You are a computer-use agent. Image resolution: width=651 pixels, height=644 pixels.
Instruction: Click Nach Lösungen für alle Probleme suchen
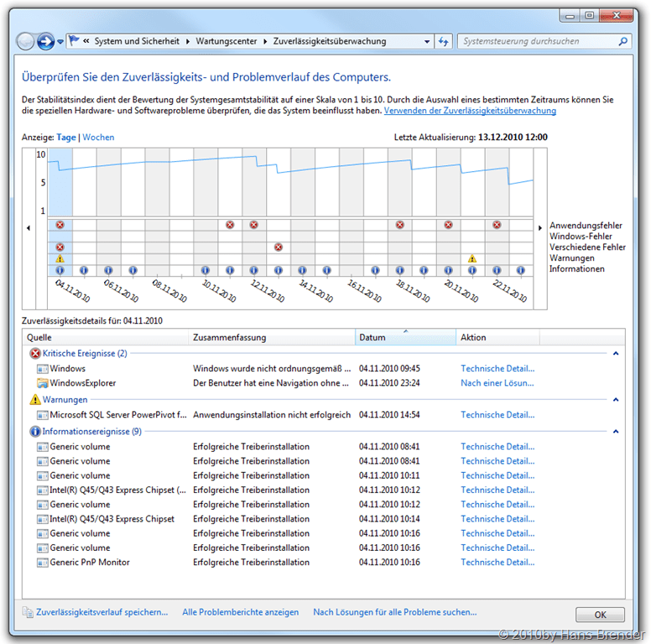[x=395, y=612]
